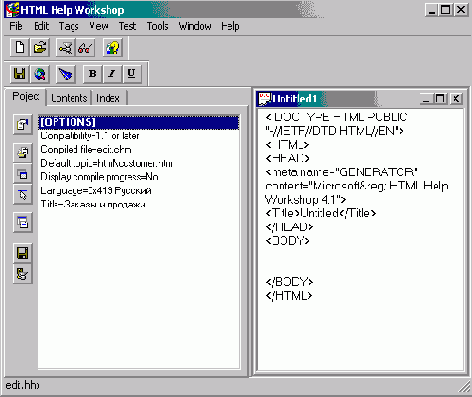Open the View menu

click(x=99, y=26)
